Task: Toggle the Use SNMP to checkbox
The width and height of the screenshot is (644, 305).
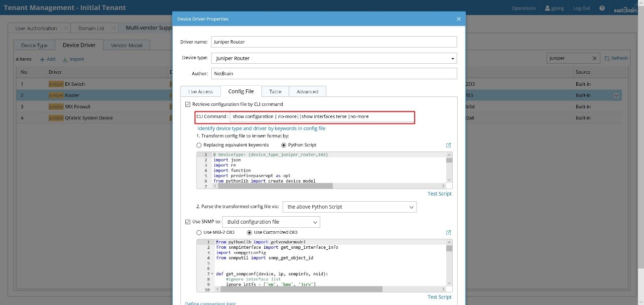Action: pos(188,222)
